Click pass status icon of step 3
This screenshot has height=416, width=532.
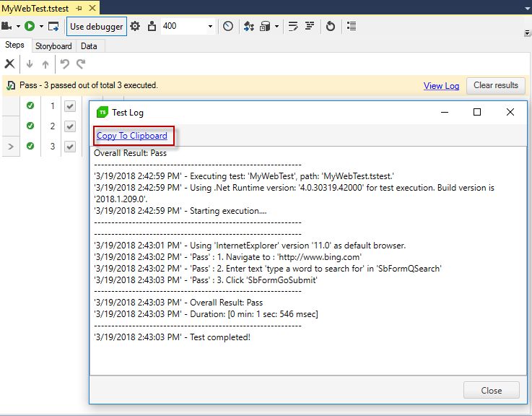click(x=30, y=146)
